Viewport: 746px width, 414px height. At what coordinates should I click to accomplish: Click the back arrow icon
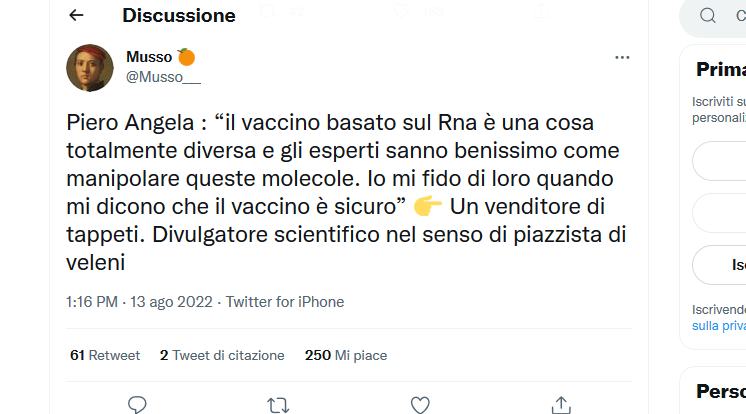[77, 16]
